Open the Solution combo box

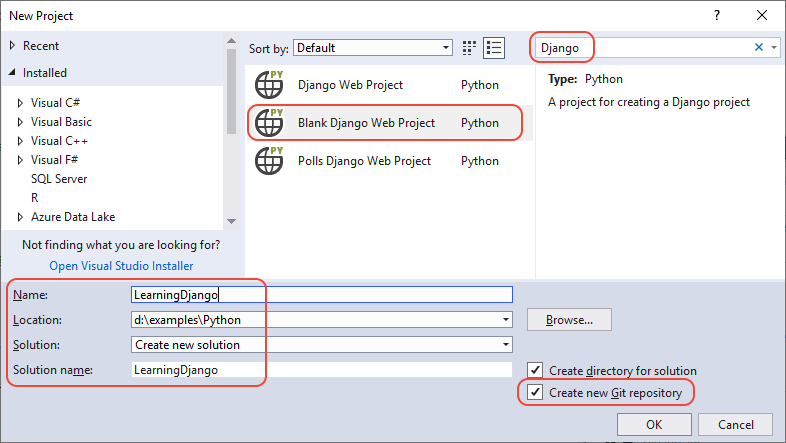click(322, 345)
